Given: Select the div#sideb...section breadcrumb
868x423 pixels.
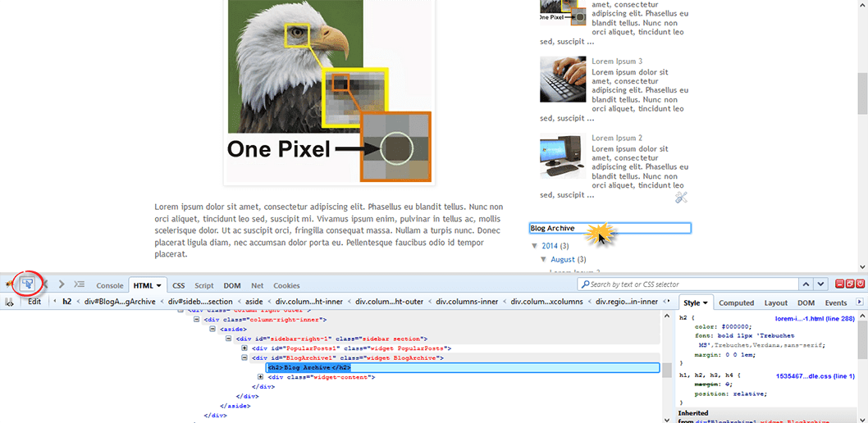Looking at the screenshot, I should (x=200, y=302).
